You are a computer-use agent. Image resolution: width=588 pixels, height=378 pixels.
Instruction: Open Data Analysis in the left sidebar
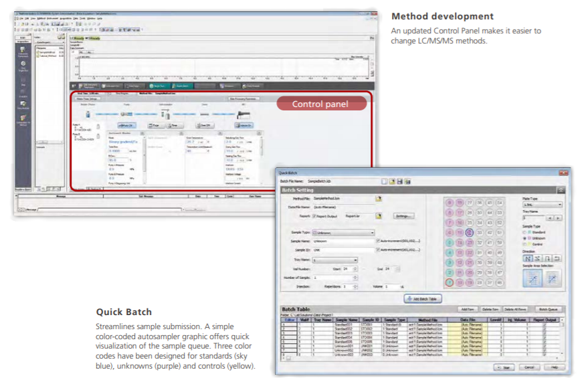coord(23,106)
